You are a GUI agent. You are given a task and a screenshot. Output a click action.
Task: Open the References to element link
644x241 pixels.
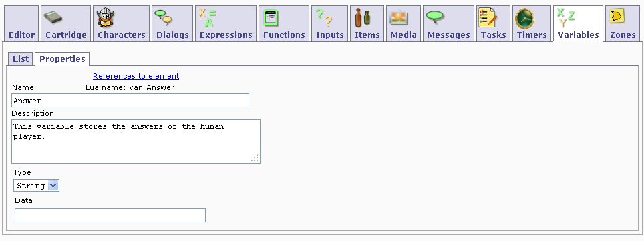(136, 76)
